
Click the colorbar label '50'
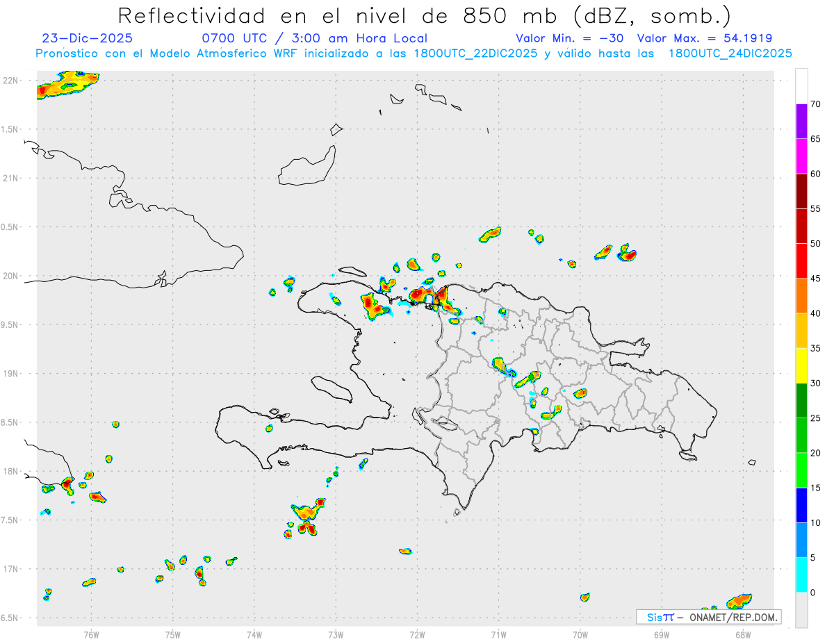pos(815,244)
